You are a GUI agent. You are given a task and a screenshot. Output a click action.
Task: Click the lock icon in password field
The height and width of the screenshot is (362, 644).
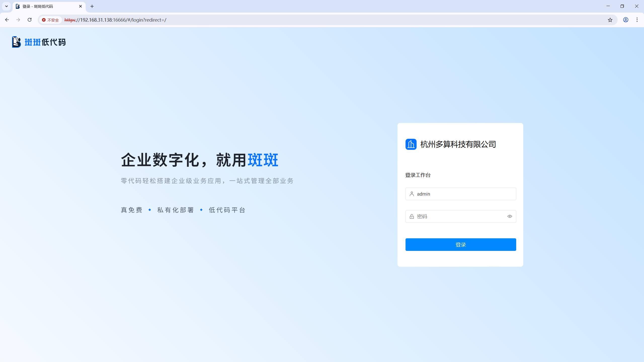click(x=412, y=216)
